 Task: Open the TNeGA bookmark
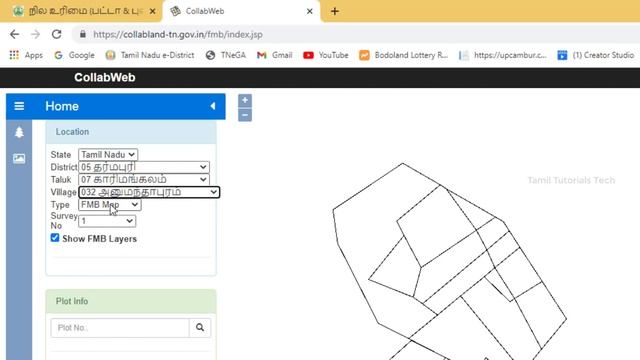pyautogui.click(x=226, y=55)
